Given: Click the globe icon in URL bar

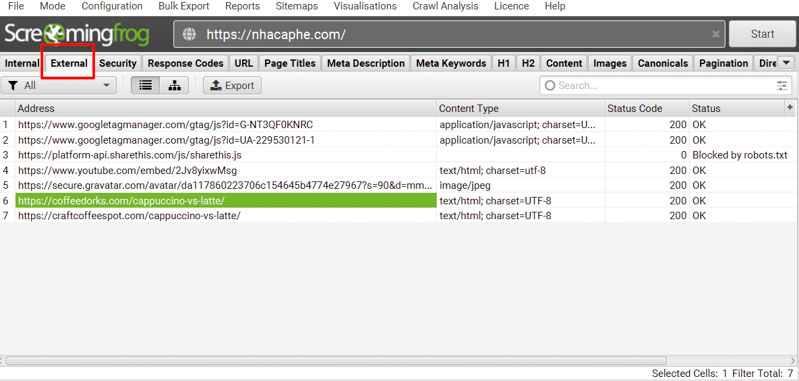Looking at the screenshot, I should tap(190, 35).
